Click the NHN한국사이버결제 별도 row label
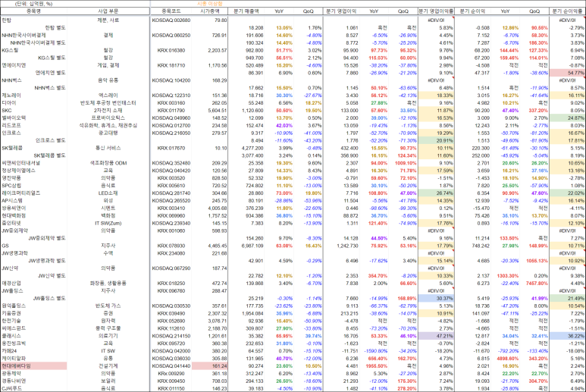Viewport: 586px width, 392px height. (38, 42)
